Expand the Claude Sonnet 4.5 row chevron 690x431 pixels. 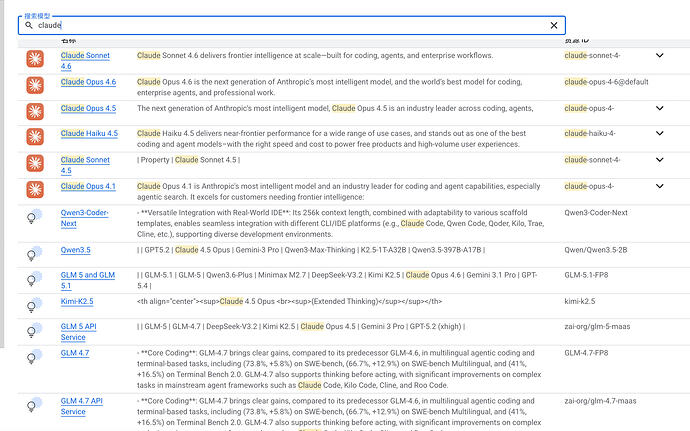[659, 160]
